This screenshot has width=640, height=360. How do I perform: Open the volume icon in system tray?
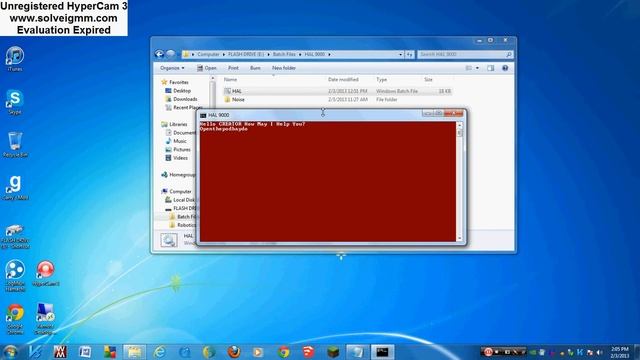point(600,352)
